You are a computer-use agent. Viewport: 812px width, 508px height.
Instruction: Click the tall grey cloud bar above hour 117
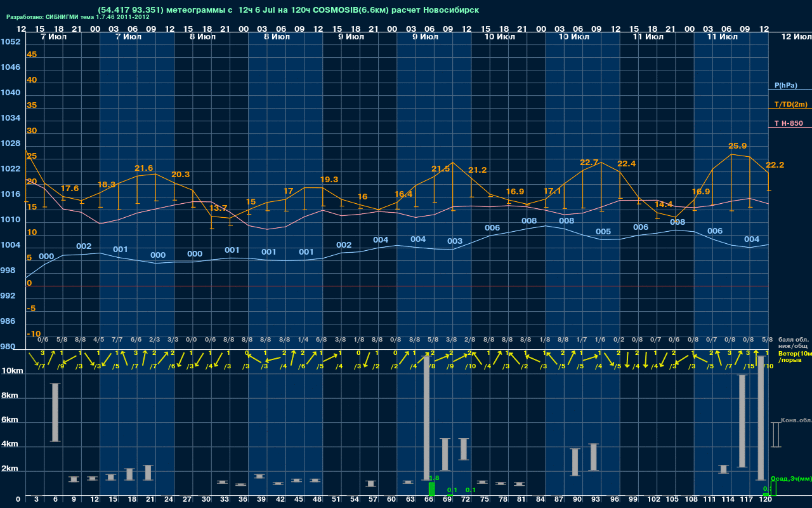742,421
